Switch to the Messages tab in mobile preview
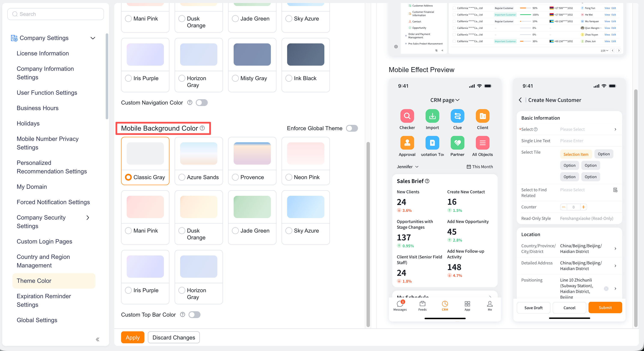This screenshot has height=351, width=644. [400, 305]
